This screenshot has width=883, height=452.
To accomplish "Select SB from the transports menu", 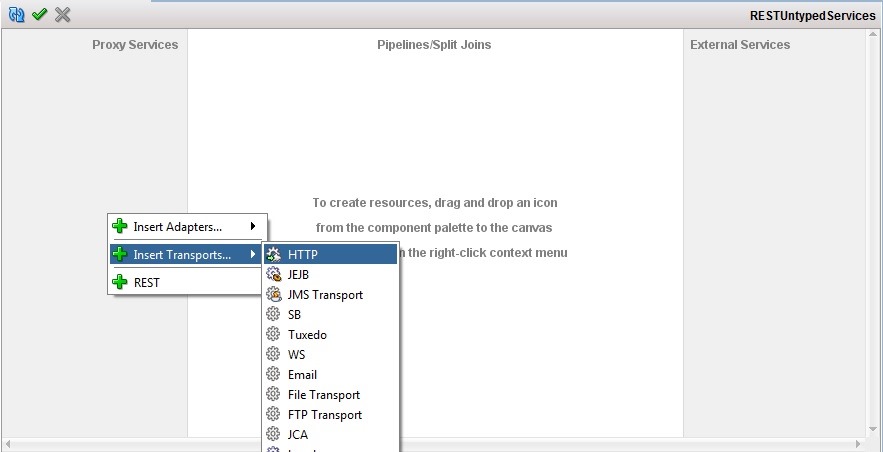I will pyautogui.click(x=294, y=315).
